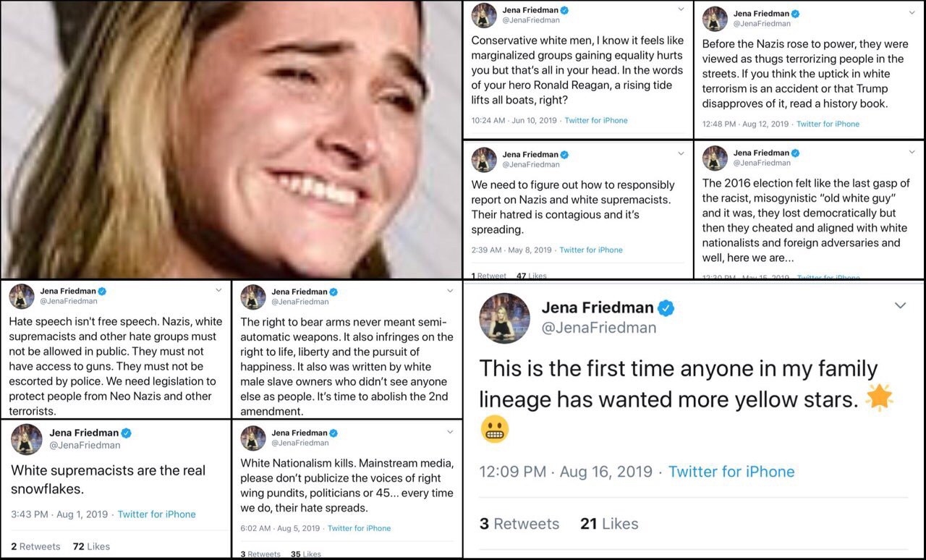Screen dimensions: 926x560
Task: Click avatar on 'White Nationalism kills' tweet
Action: click(x=253, y=438)
